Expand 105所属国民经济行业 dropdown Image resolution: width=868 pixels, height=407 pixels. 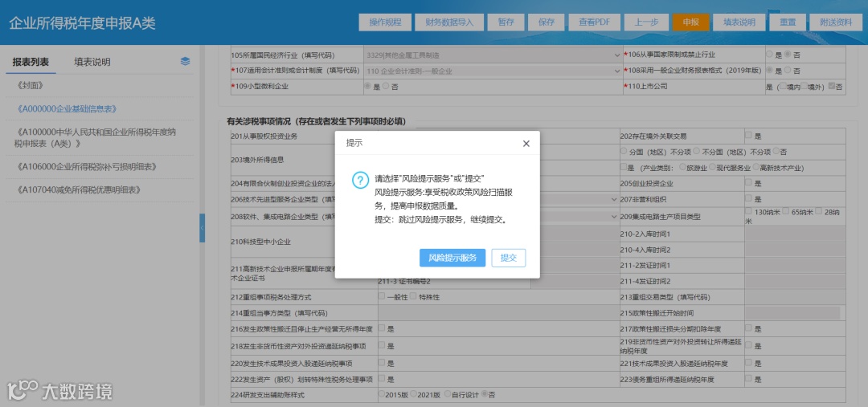[x=617, y=55]
